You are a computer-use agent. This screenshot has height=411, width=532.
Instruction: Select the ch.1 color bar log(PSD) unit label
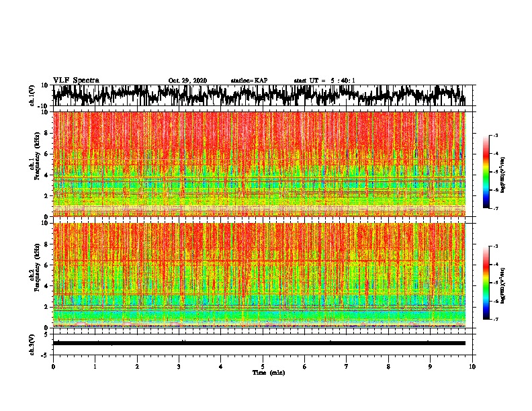pyautogui.click(x=503, y=175)
